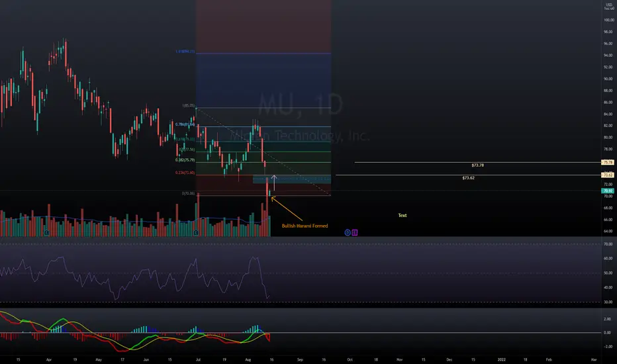Click the $73.62 horizontal line label
Screen dimensions: 617x364
point(468,178)
